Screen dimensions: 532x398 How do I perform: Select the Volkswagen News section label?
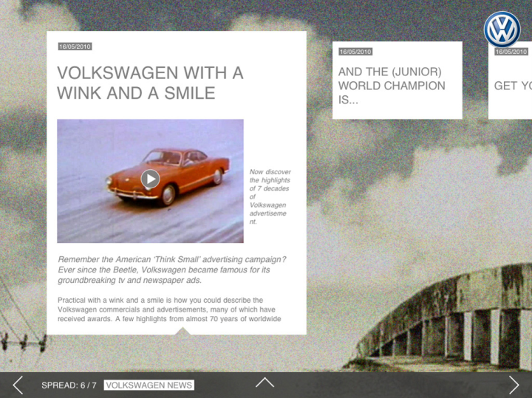point(149,385)
